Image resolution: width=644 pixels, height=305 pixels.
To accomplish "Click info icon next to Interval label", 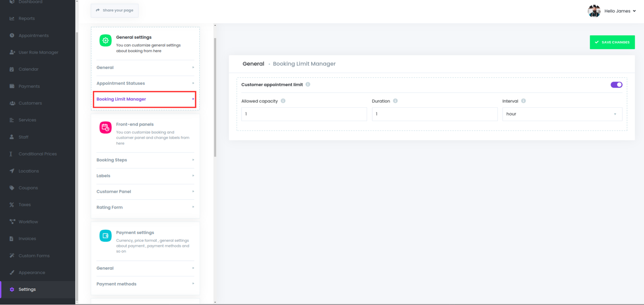I will (523, 101).
